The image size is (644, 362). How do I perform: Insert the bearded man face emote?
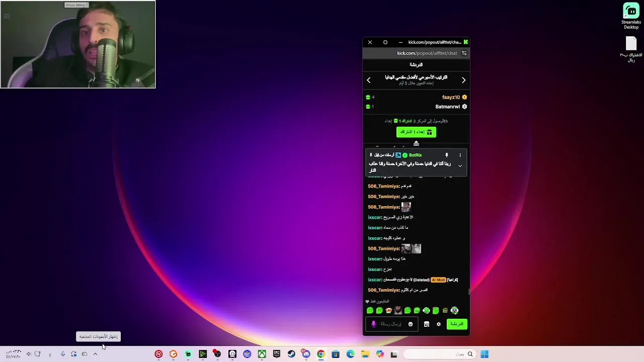click(x=398, y=310)
